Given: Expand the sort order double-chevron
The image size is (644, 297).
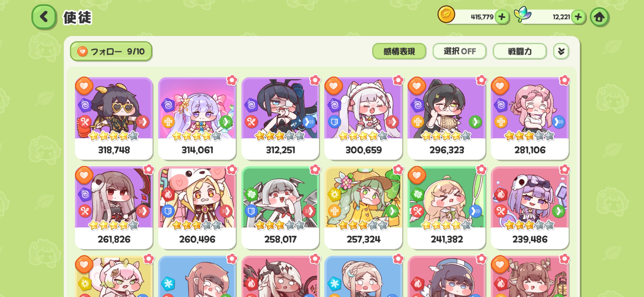Looking at the screenshot, I should coord(561,51).
